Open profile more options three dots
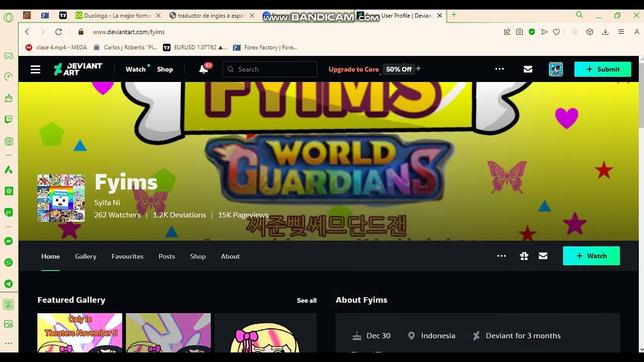Screen dimensions: 644x362 point(502,256)
